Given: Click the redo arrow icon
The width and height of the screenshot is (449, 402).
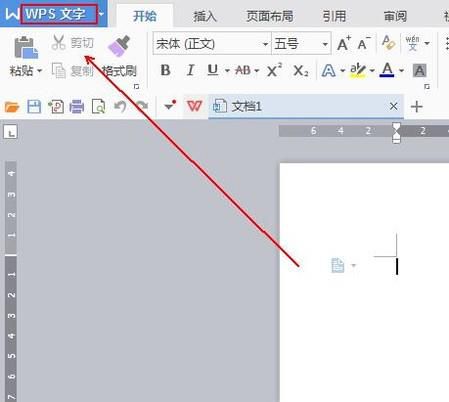Looking at the screenshot, I should (142, 106).
